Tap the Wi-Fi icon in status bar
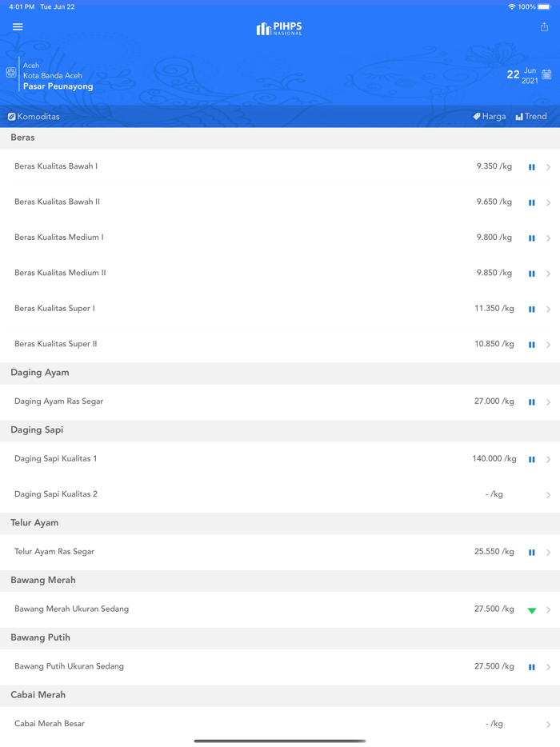560x747 pixels. (x=512, y=6)
